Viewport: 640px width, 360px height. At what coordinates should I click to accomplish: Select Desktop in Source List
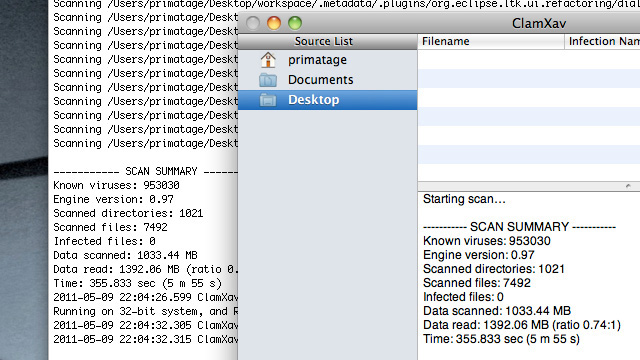[327, 100]
